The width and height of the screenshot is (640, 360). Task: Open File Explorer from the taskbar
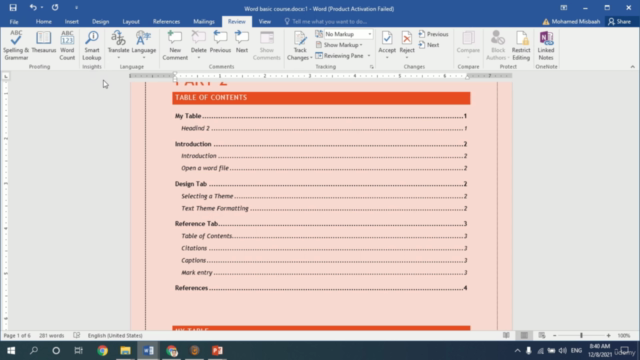pyautogui.click(x=125, y=351)
